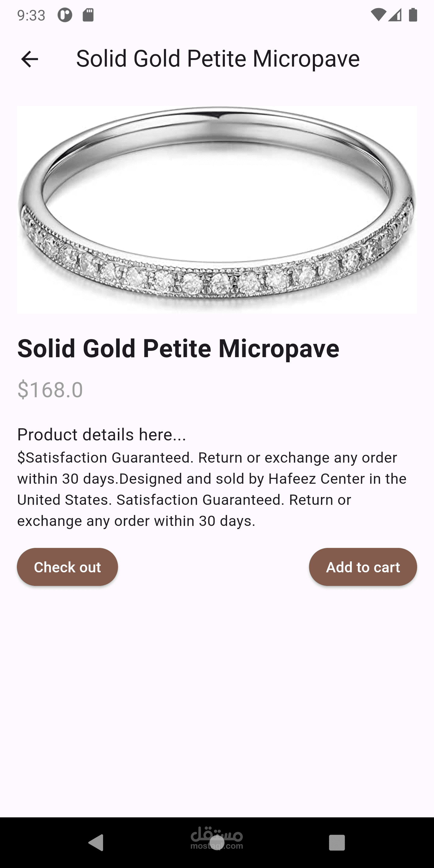Viewport: 434px width, 868px height.
Task: Click the Add to cart button
Action: click(363, 567)
